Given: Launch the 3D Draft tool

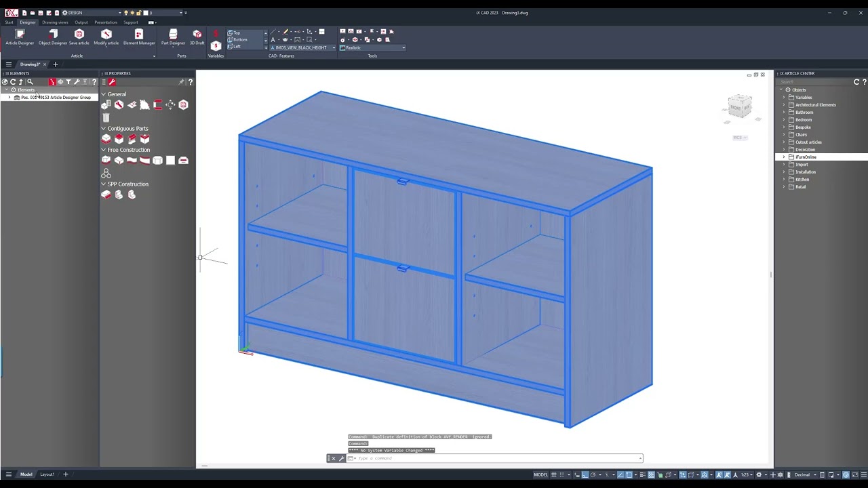Looking at the screenshot, I should coord(197,37).
